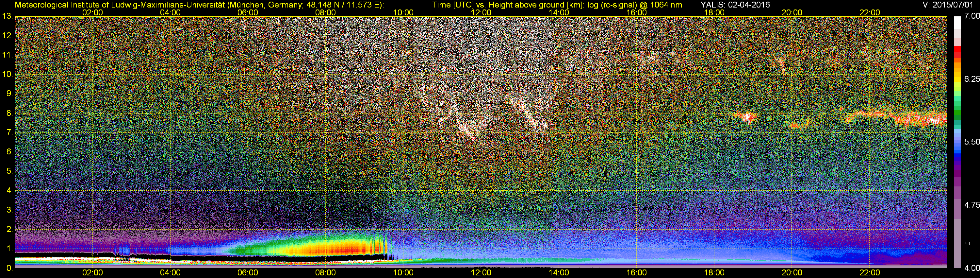
Task: Click the "V: 2015/07/01" version text
Action: click(x=949, y=5)
